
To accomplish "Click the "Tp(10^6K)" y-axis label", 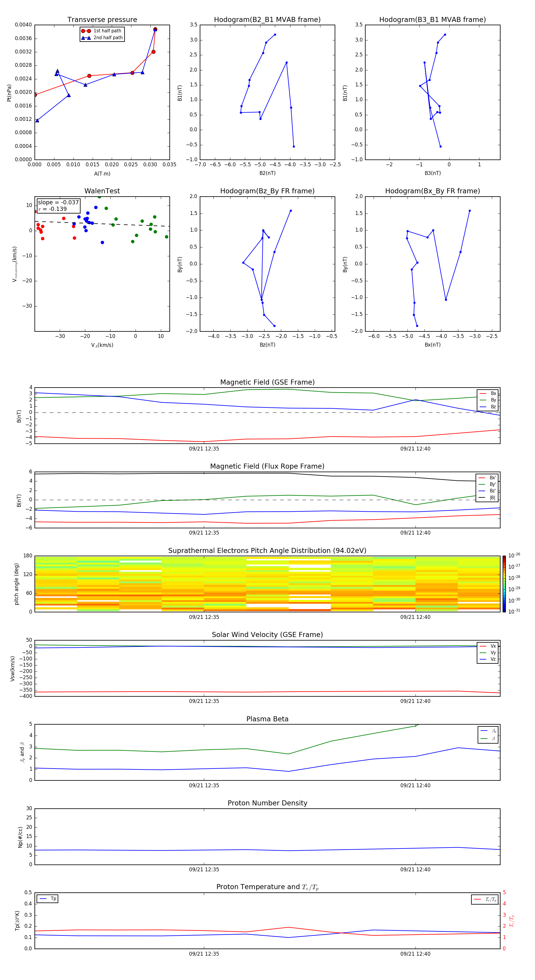I will click(x=18, y=921).
